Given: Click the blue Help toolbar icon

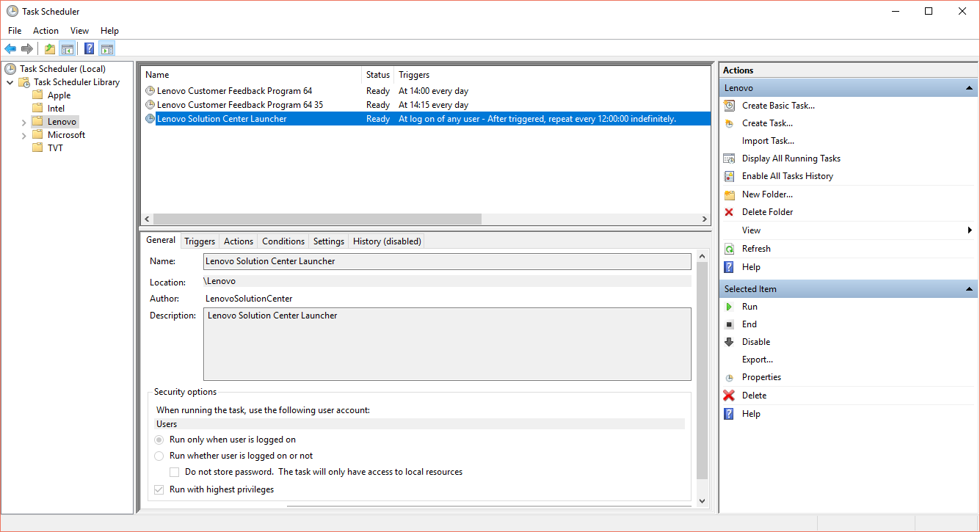Looking at the screenshot, I should (x=89, y=49).
